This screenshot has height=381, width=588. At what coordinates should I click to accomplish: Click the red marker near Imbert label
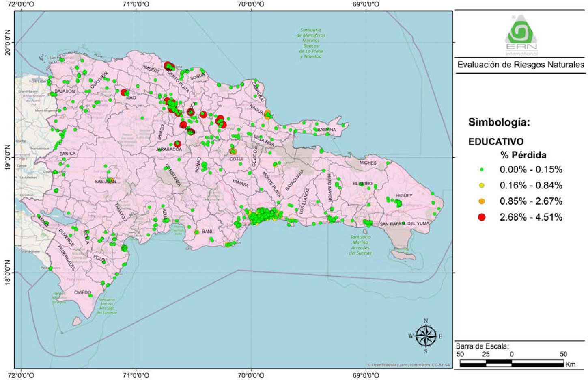(x=169, y=66)
